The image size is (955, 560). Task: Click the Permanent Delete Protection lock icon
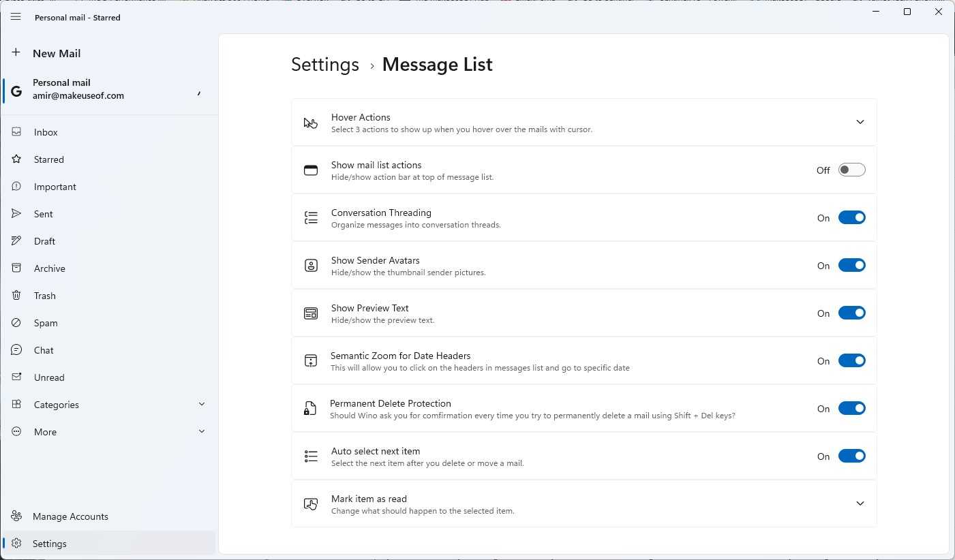point(310,409)
